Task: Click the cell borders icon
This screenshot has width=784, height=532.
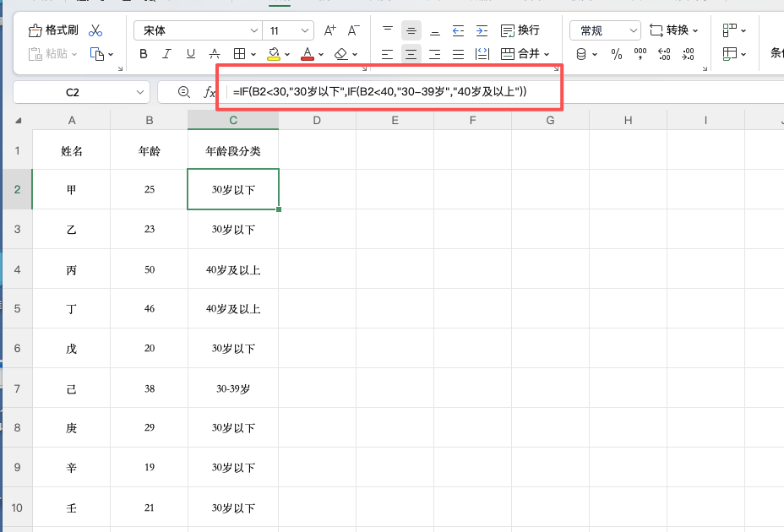Action: (239, 53)
